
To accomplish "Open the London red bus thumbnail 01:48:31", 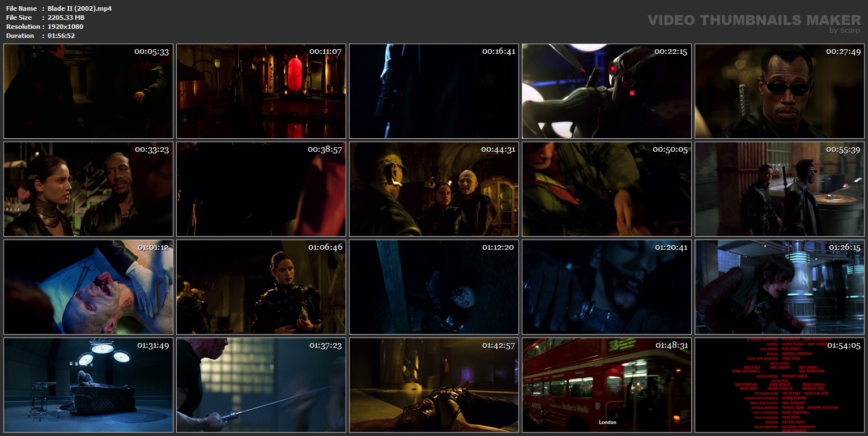I will (x=607, y=385).
